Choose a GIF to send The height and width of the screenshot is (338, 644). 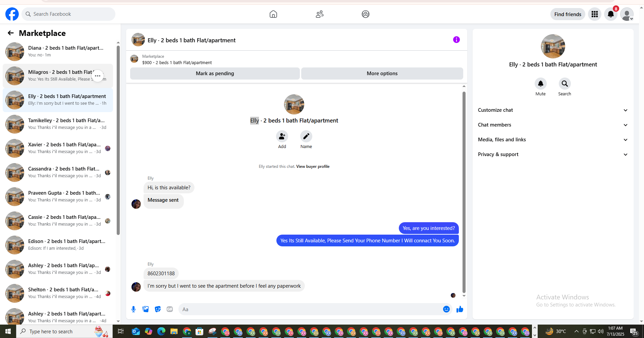tap(170, 309)
